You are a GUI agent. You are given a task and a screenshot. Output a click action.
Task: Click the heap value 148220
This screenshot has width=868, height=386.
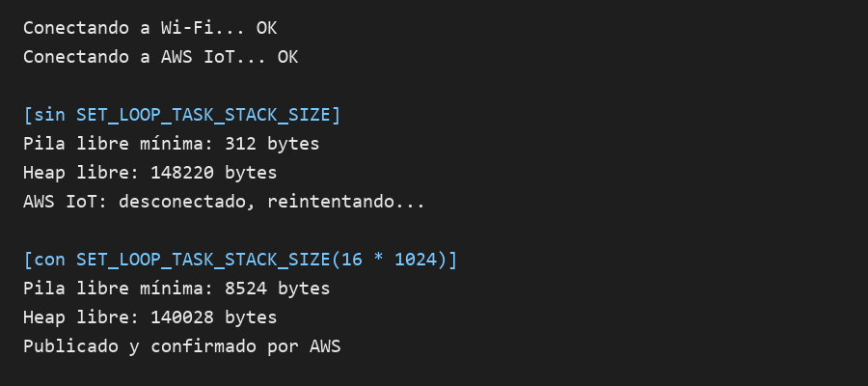[x=182, y=173]
